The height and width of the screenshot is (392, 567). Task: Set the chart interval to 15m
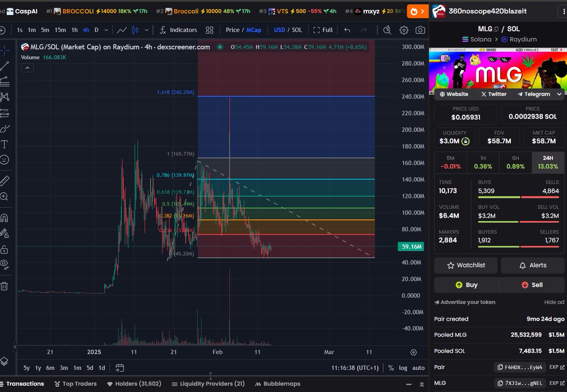tap(60, 30)
